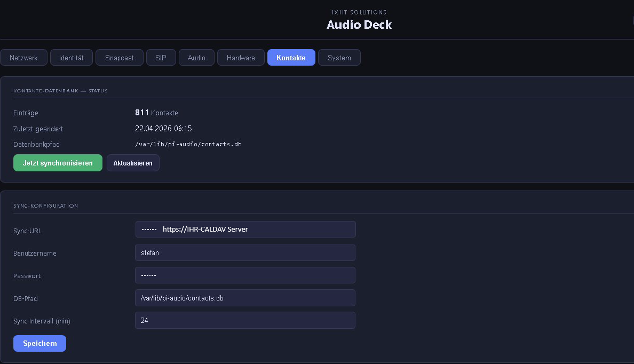Click the Passwort field
The image size is (634, 364).
tap(245, 275)
